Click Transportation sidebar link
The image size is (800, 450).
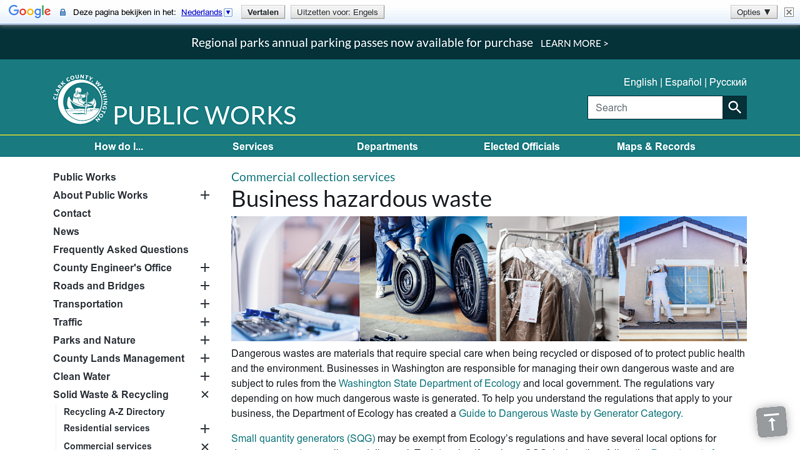tap(88, 304)
